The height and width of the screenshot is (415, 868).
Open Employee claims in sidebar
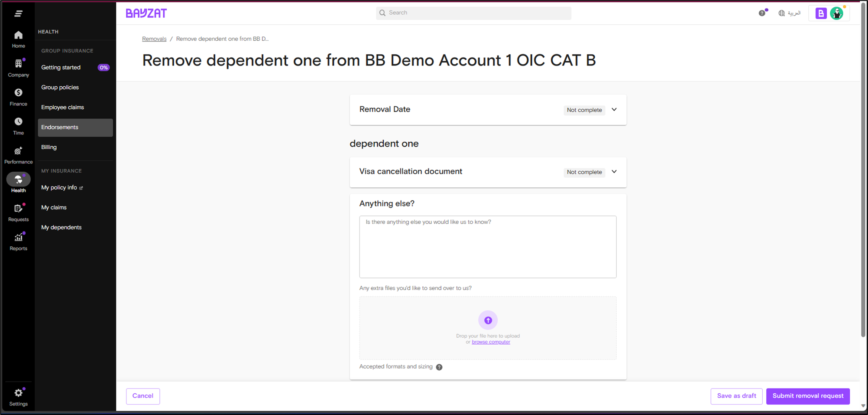[x=63, y=108]
